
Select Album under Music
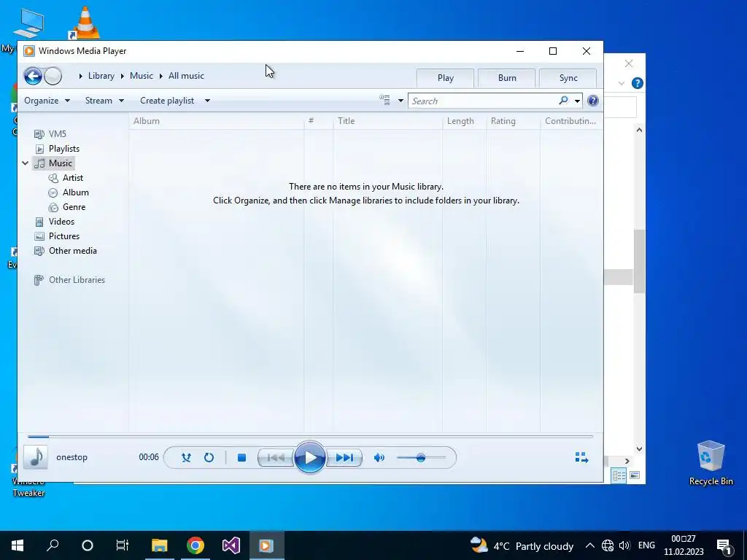click(69, 192)
